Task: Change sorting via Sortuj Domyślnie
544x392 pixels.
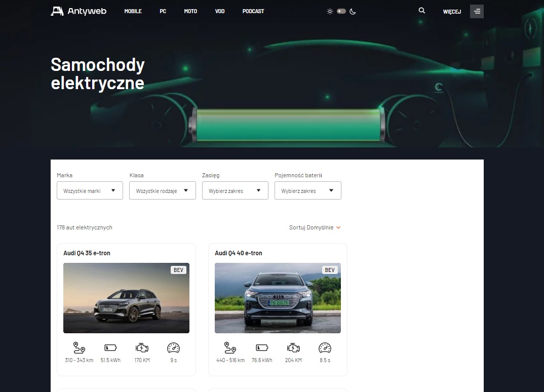Action: 315,227
